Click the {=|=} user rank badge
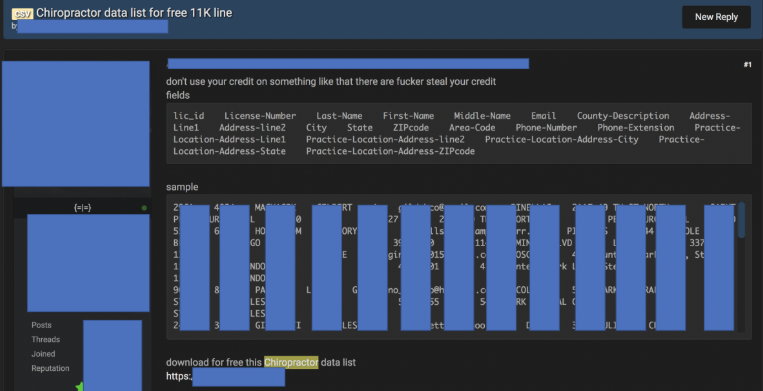The width and height of the screenshot is (763, 391). coord(82,208)
